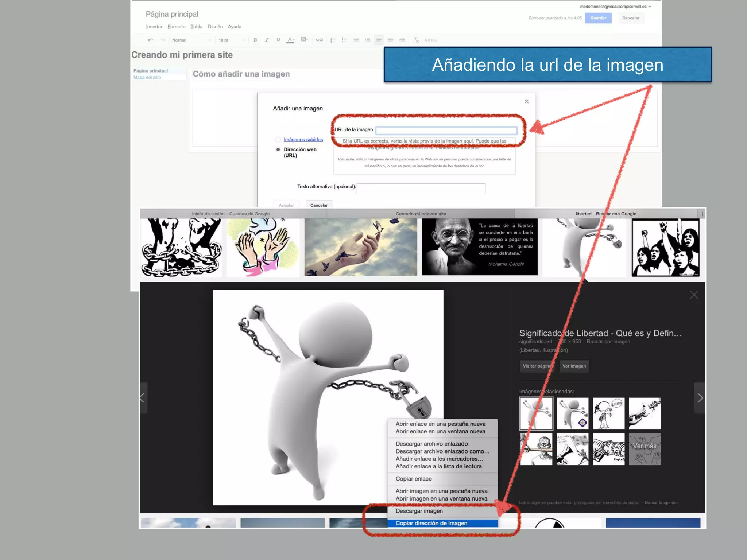Open the HTML editor button
Viewport: 747px width, 560px height.
(431, 40)
